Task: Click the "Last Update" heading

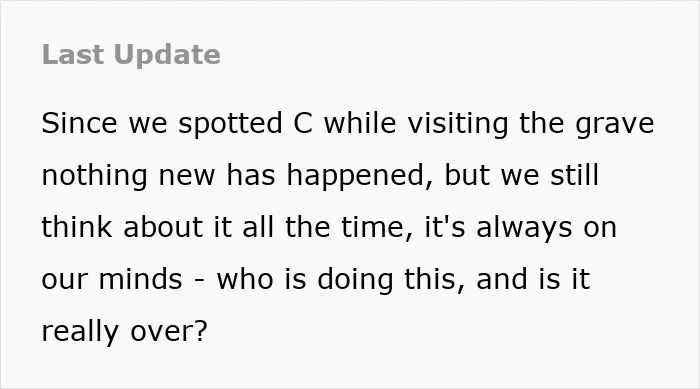Action: tap(131, 55)
